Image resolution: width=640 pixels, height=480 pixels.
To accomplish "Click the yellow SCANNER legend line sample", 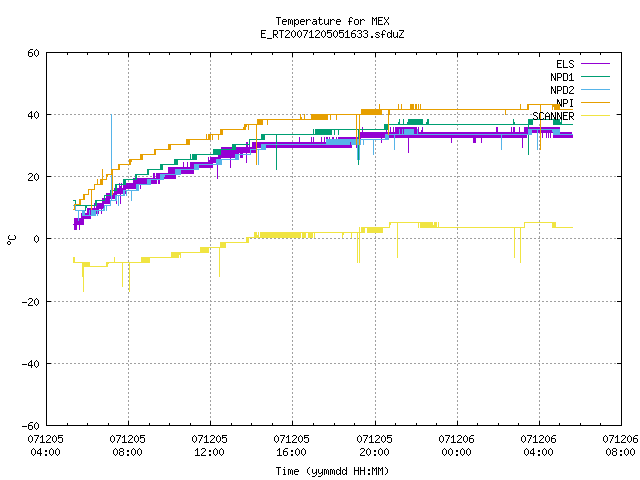I will 595,116.
